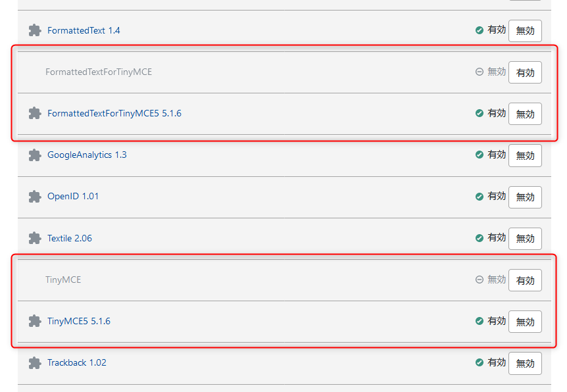
Task: Click the gray disabled status icon for TinyMCE
Action: point(480,280)
